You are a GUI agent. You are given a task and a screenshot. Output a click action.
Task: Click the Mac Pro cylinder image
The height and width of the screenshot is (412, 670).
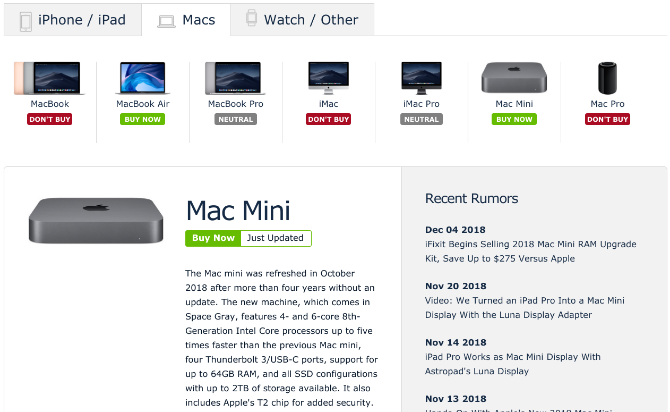[x=607, y=78]
